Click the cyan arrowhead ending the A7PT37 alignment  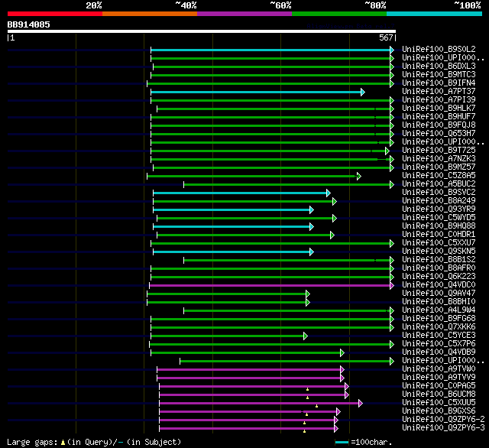pos(363,92)
